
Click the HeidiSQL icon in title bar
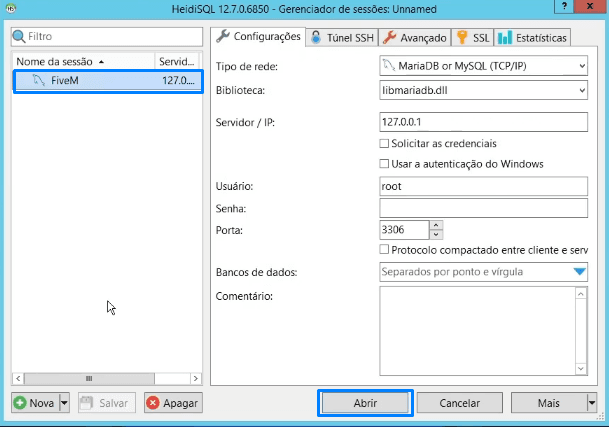pyautogui.click(x=11, y=8)
